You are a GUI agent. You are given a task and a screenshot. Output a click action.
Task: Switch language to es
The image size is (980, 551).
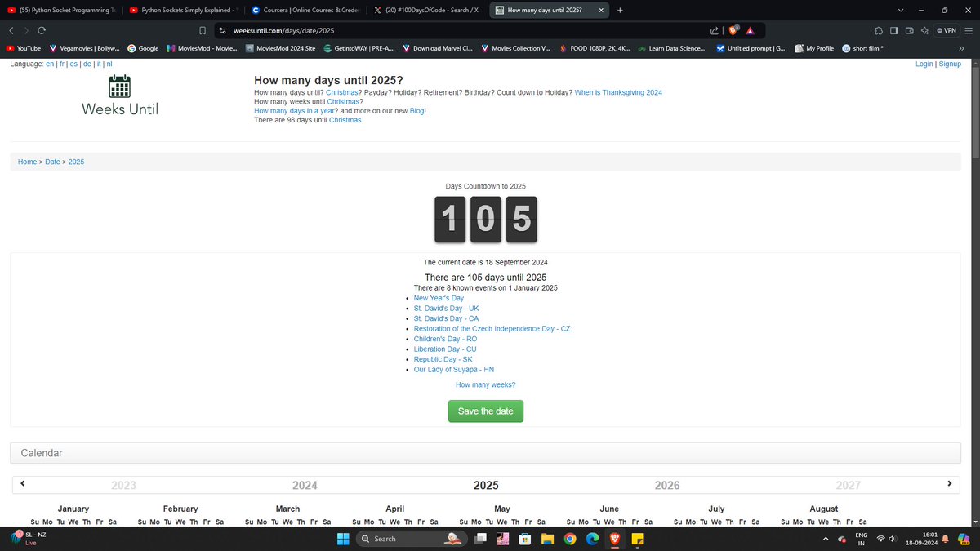[x=74, y=64]
